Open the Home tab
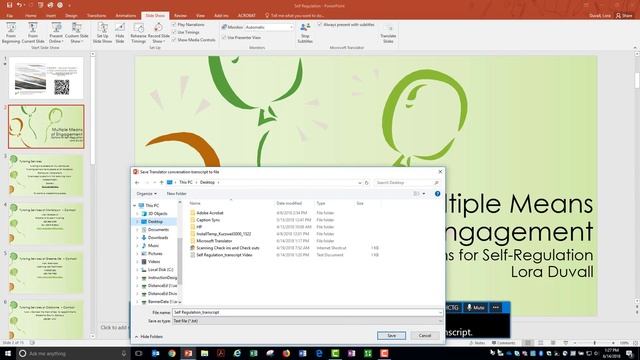The height and width of the screenshot is (360, 640). [x=31, y=16]
